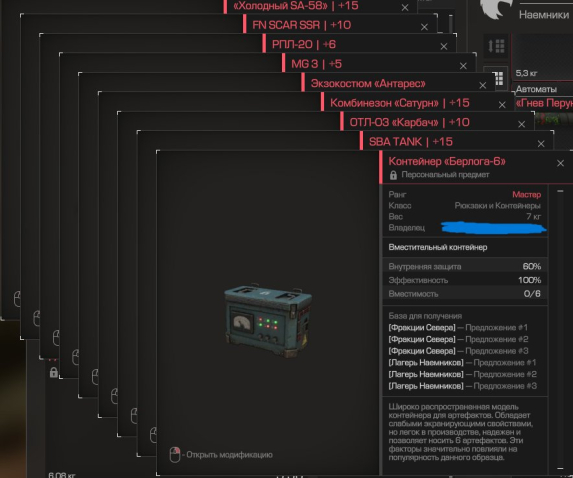
Task: Click the «Гнев Перун» item in inventory
Action: point(544,103)
